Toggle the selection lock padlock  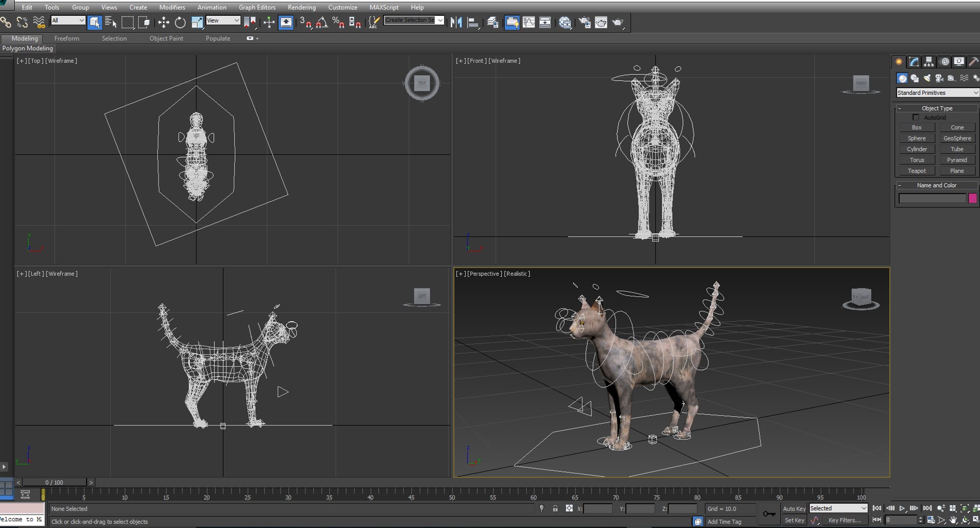point(555,509)
